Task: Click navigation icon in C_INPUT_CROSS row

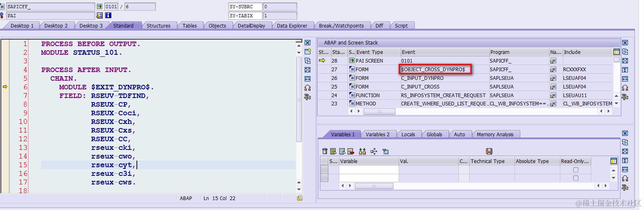Action: click(553, 86)
